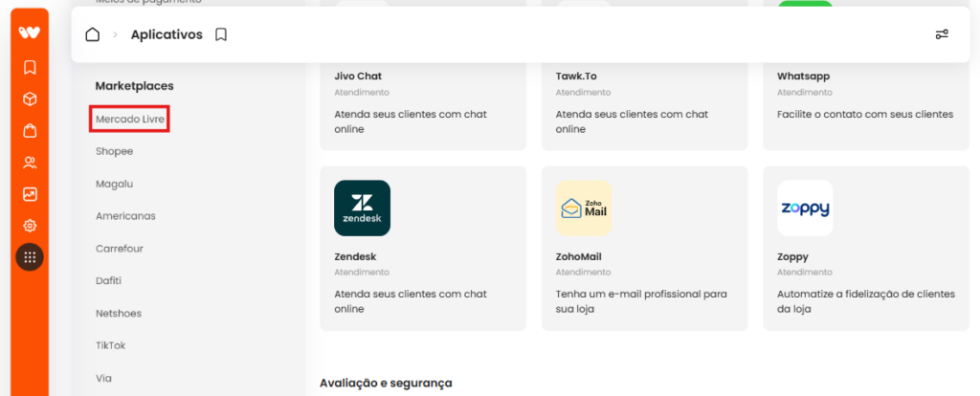The width and height of the screenshot is (980, 396).
Task: Select Shopee in Marketplaces list
Action: point(115,151)
